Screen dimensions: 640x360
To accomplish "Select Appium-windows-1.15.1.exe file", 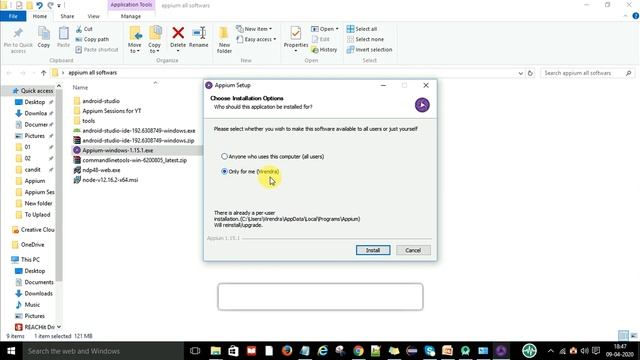I will coord(113,150).
